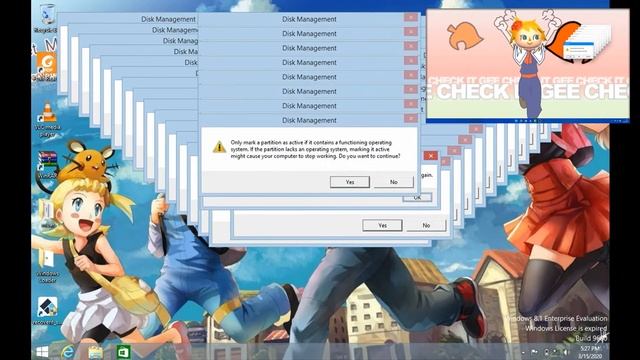Select the 'Only mark a partition as active' message
This screenshot has height=360, width=640.
click(315, 149)
